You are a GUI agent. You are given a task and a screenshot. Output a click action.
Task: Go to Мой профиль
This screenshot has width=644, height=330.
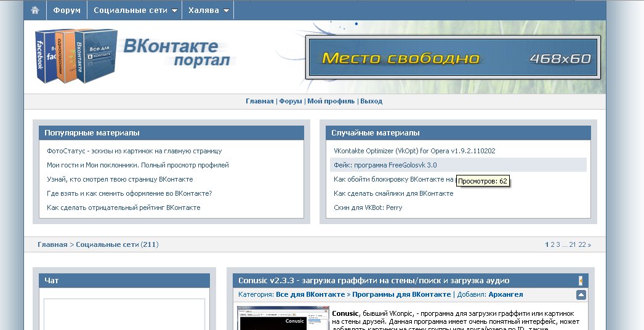point(331,101)
